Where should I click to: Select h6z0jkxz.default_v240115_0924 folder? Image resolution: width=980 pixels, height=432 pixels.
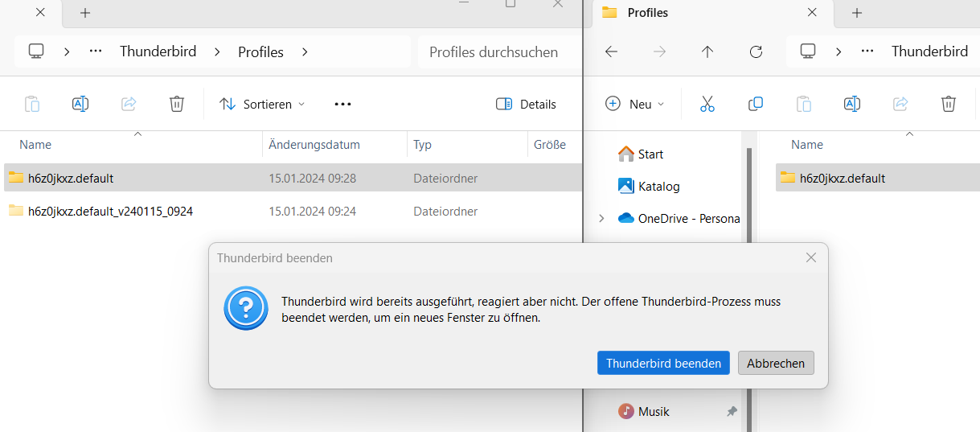[110, 212]
